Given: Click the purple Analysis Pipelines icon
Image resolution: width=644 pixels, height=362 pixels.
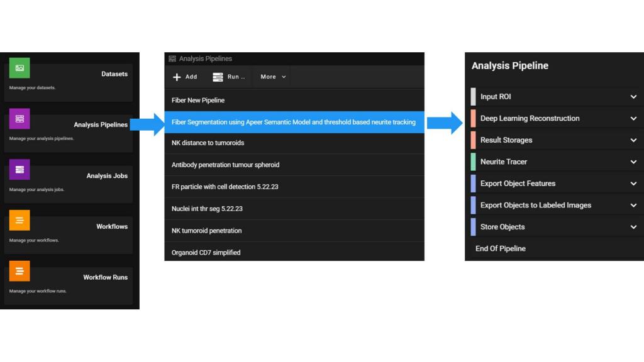Looking at the screenshot, I should point(19,119).
